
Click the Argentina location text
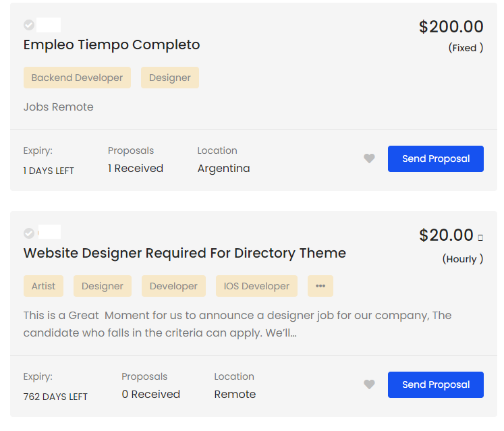(224, 168)
